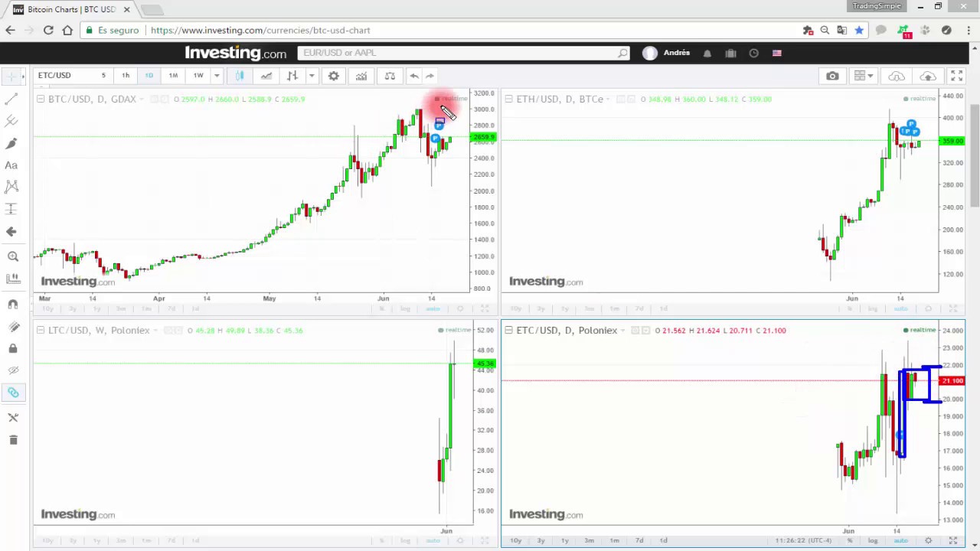This screenshot has width=980, height=551.
Task: Open the show objects tree tool
Action: [12, 418]
